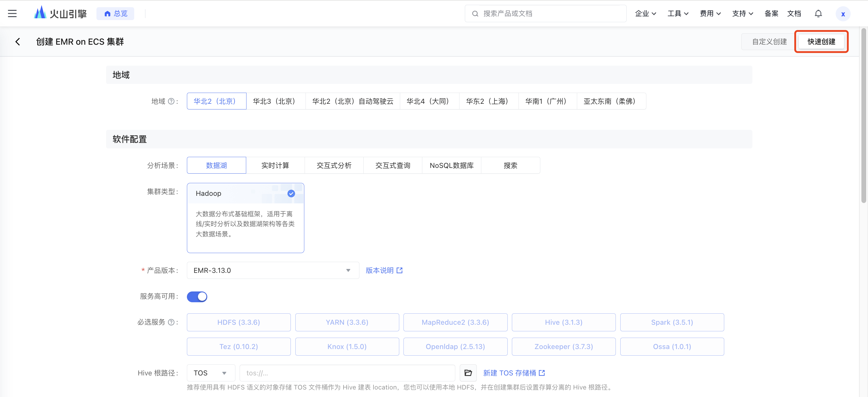Select region 华北3（北京）
The height and width of the screenshot is (397, 868).
(276, 101)
